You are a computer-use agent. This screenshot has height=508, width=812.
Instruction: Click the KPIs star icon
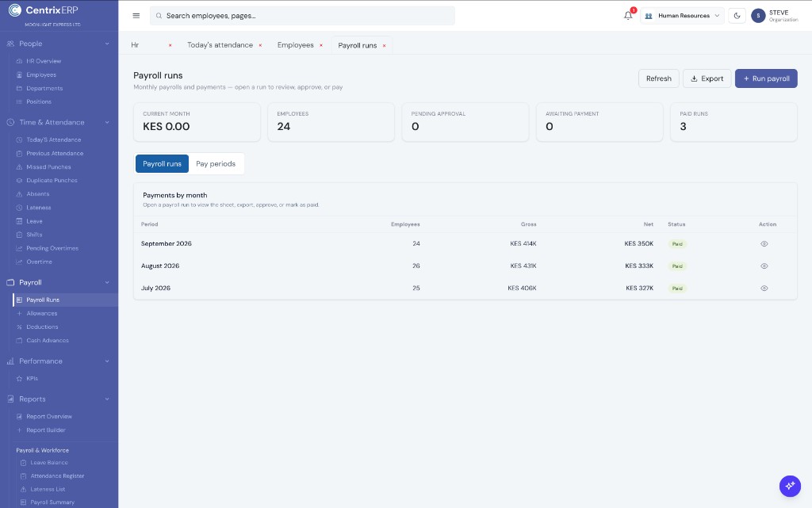click(19, 379)
